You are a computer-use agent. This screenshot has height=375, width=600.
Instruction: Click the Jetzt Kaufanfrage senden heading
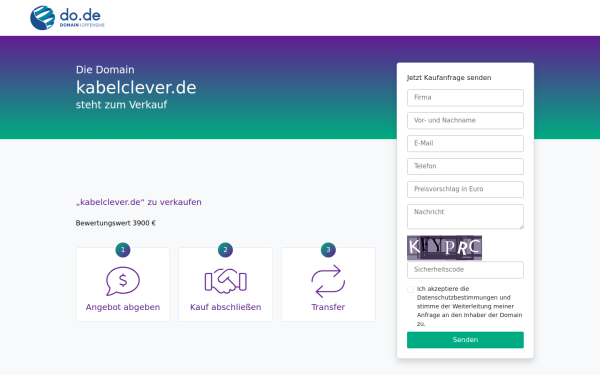click(x=449, y=78)
